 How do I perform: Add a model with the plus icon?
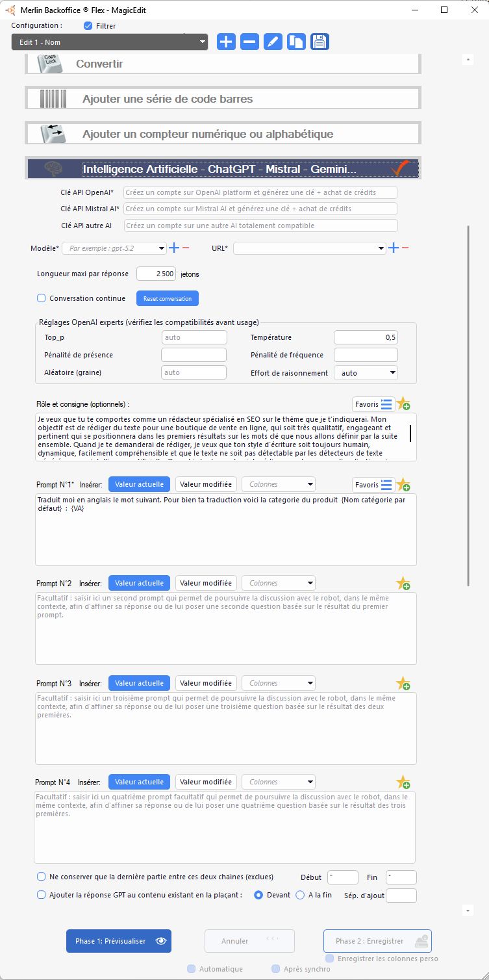pyautogui.click(x=174, y=248)
